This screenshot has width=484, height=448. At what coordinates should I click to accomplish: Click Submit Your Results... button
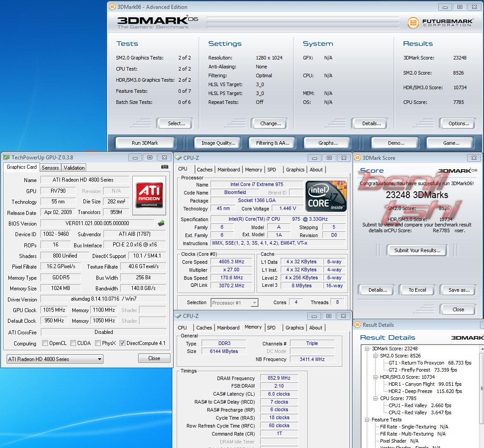click(417, 250)
